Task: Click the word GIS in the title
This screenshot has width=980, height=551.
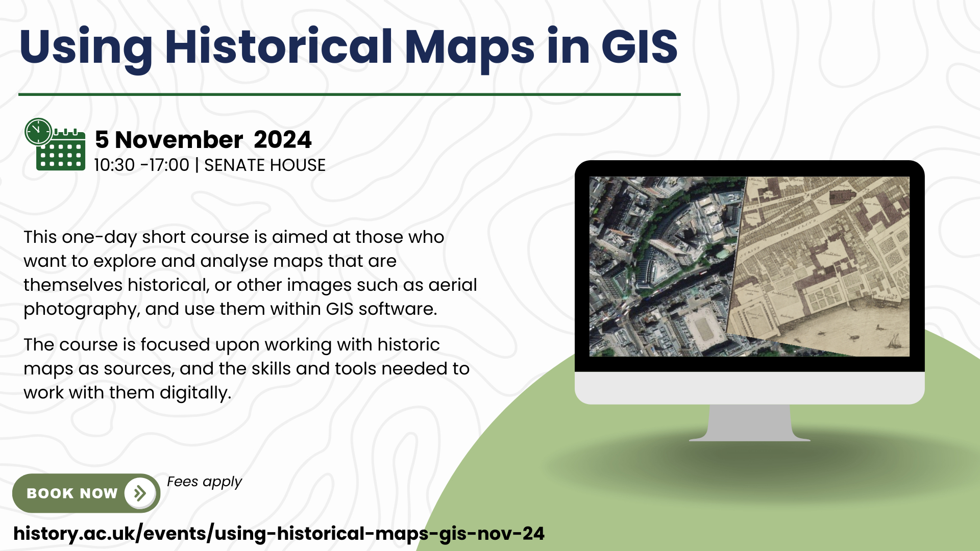Action: click(x=639, y=47)
